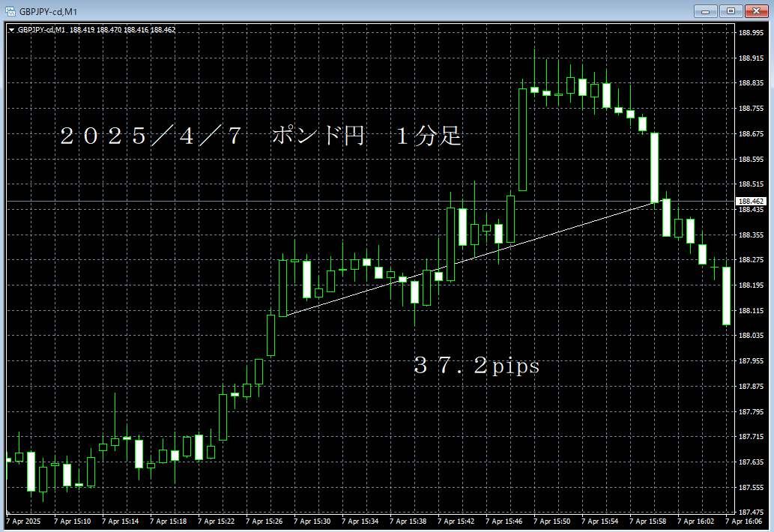The image size is (774, 532).
Task: Click the GBPJPY-cd,M1 OHLC header text
Action: pos(96,30)
